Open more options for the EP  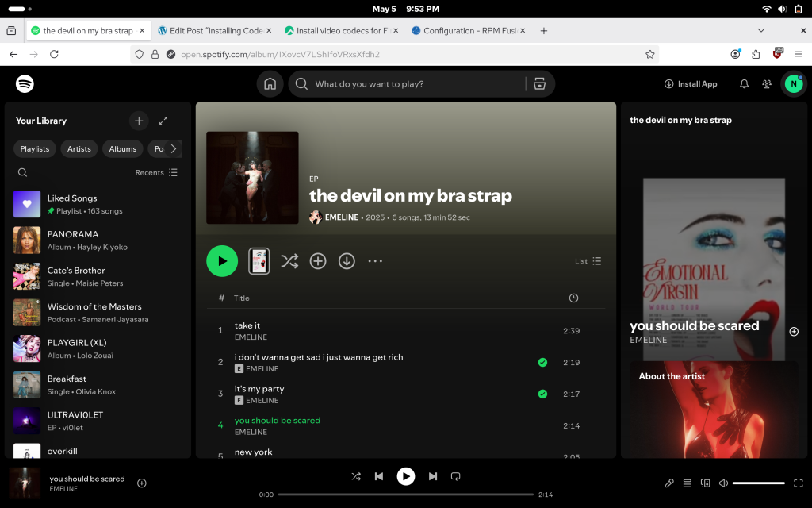click(x=375, y=261)
